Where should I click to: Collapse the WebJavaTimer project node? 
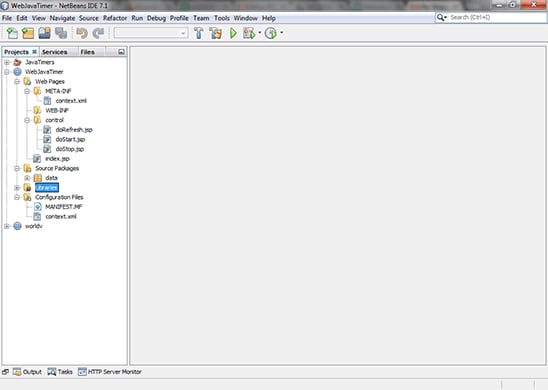(x=7, y=72)
